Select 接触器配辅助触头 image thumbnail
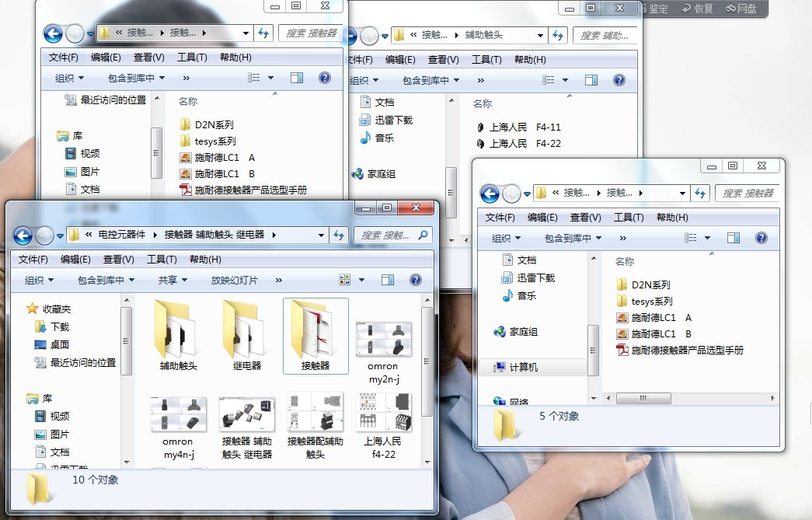The image size is (812, 520). click(x=315, y=426)
